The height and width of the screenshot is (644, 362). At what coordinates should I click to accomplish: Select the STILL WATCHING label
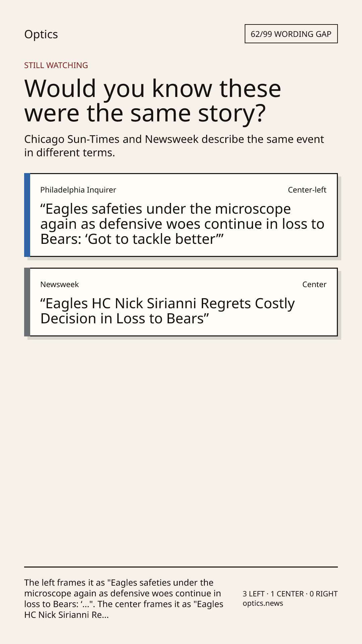(x=56, y=65)
